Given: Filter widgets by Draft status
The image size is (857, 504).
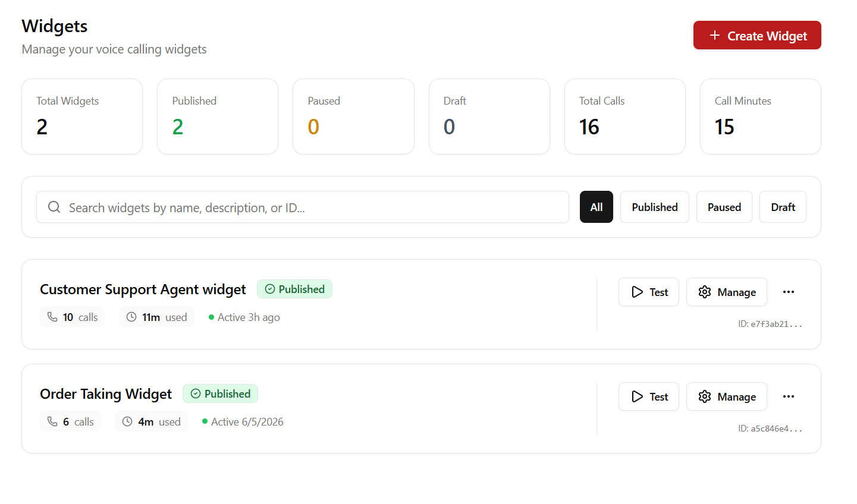Looking at the screenshot, I should 783,207.
